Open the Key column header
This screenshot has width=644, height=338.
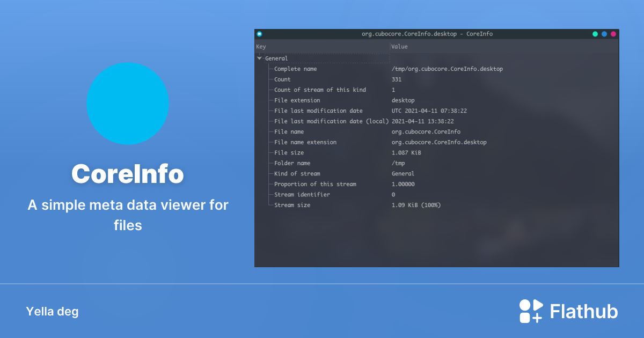point(260,46)
